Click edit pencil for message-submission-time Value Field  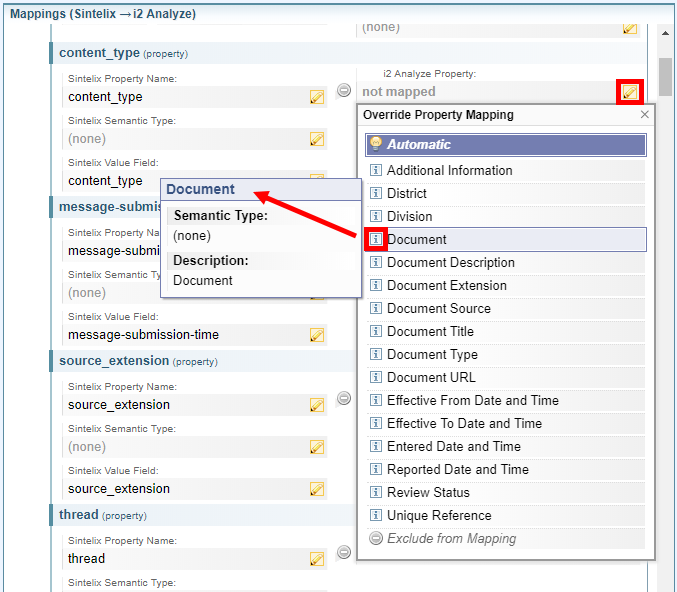(317, 335)
